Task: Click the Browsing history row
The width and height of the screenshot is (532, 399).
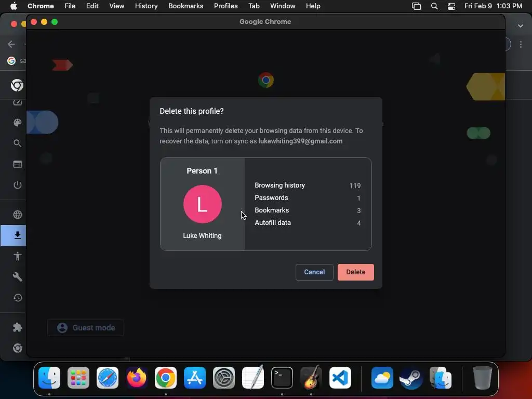Action: pos(308,185)
